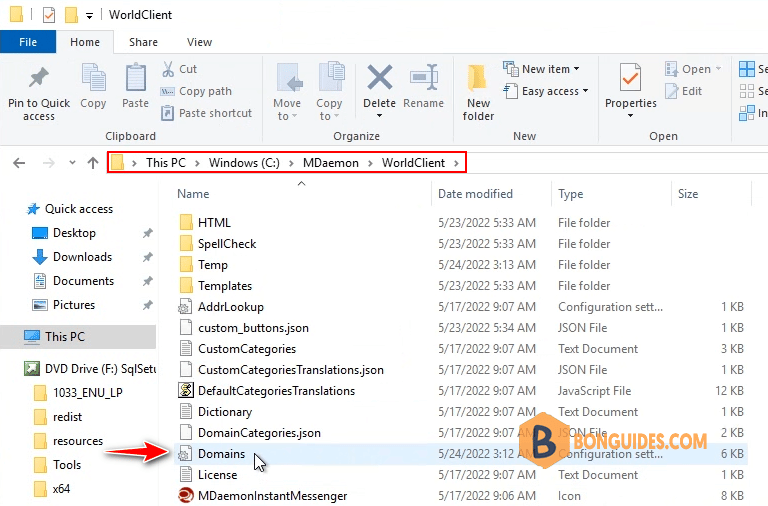Image resolution: width=768 pixels, height=506 pixels.
Task: Click Edit in the Open group
Action: (684, 91)
